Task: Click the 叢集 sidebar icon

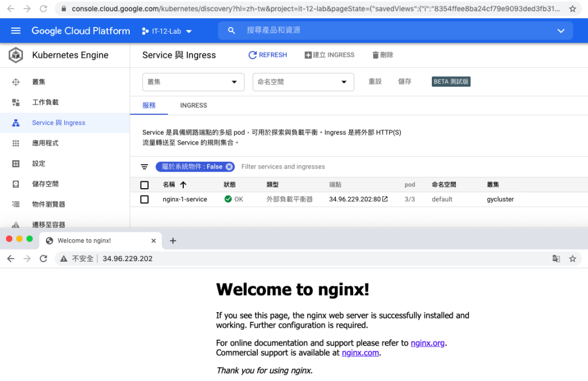Action: pos(16,82)
